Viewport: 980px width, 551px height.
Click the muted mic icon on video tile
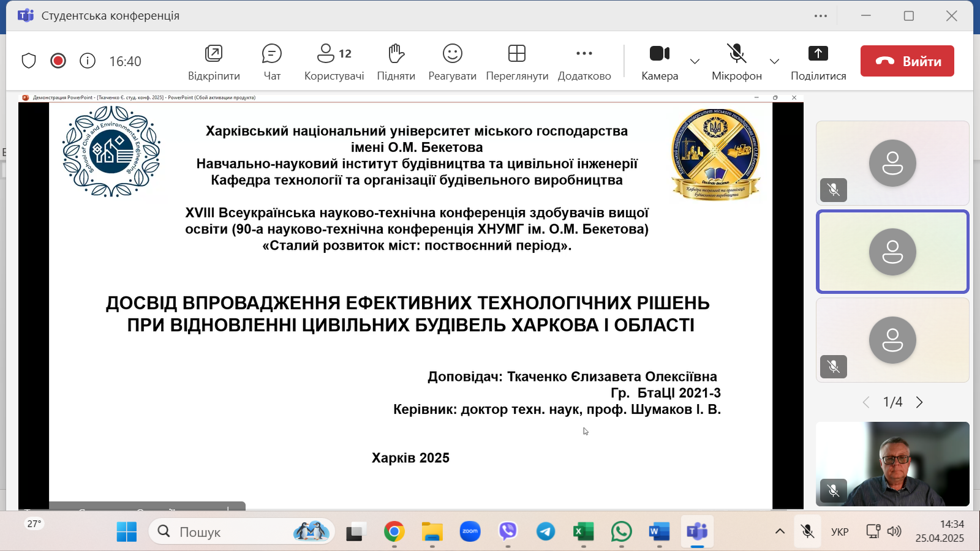pos(834,490)
